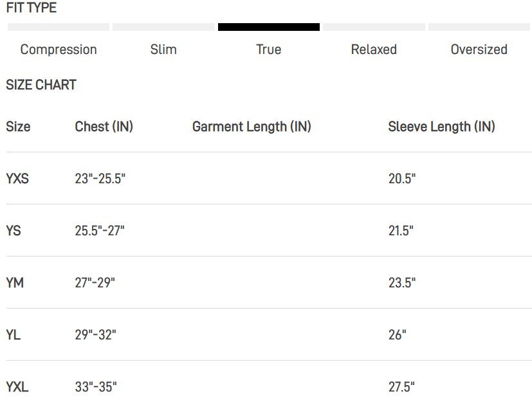Click the Sleeve Length (IN) header

click(441, 127)
